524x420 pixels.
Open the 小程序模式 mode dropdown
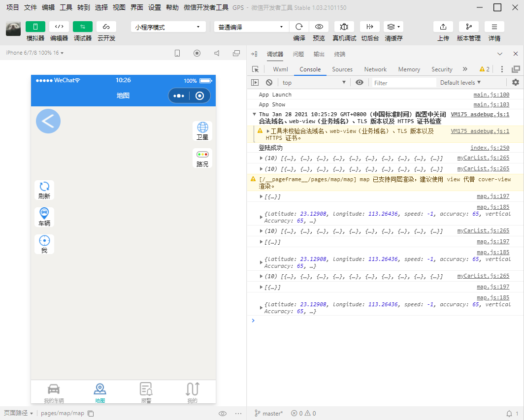168,27
